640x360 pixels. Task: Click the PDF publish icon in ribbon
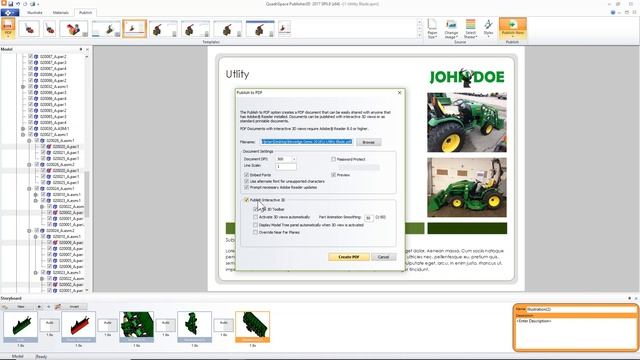click(x=8, y=29)
